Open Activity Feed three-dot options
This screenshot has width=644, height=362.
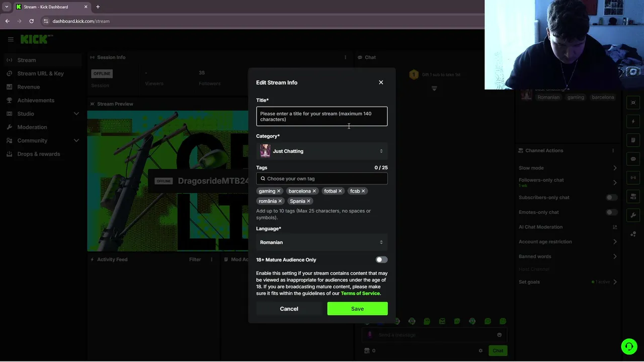211,259
